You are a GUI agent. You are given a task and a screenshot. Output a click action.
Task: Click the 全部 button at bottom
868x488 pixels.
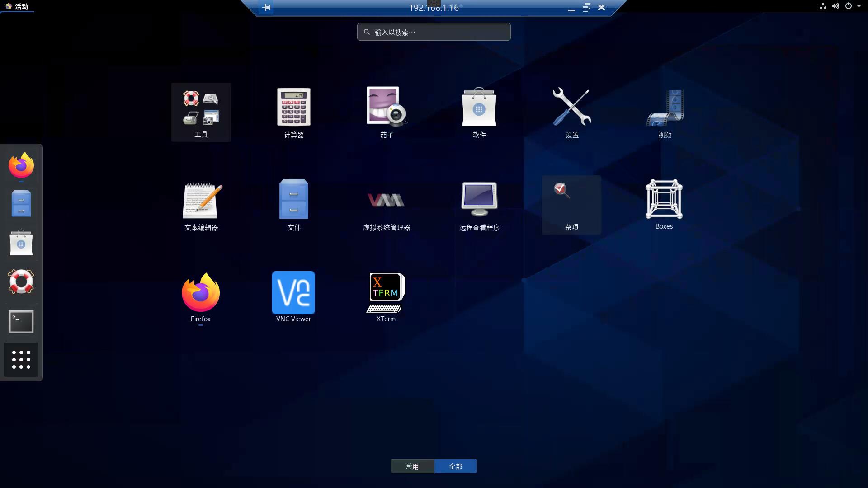(x=455, y=466)
